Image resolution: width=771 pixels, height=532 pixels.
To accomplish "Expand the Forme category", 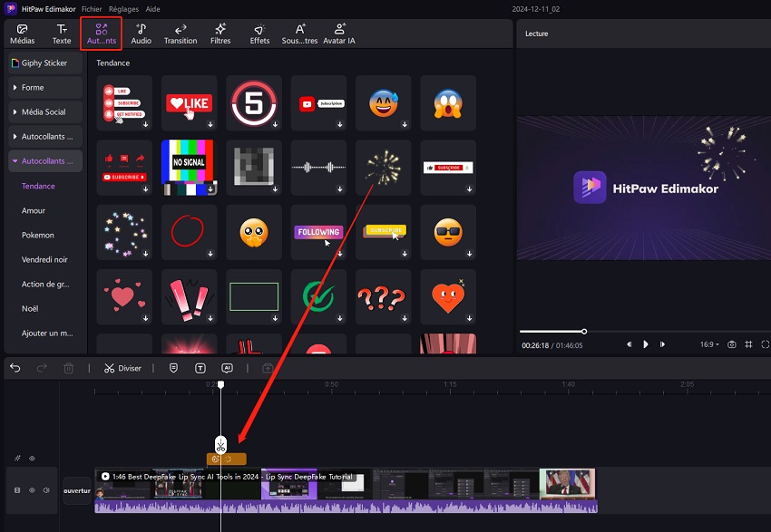I will (44, 87).
